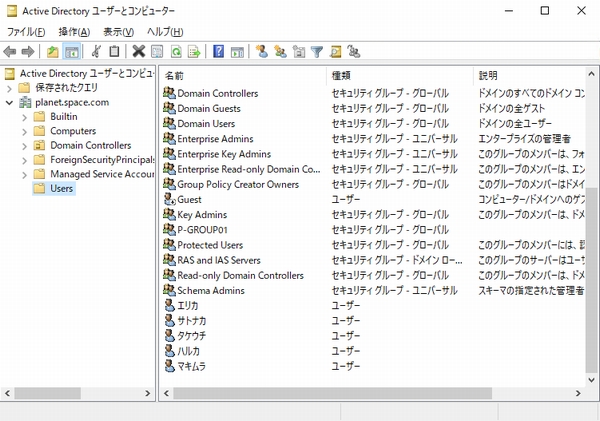Sort by the 説明 column header
This screenshot has height=421, width=600.
pyautogui.click(x=530, y=75)
